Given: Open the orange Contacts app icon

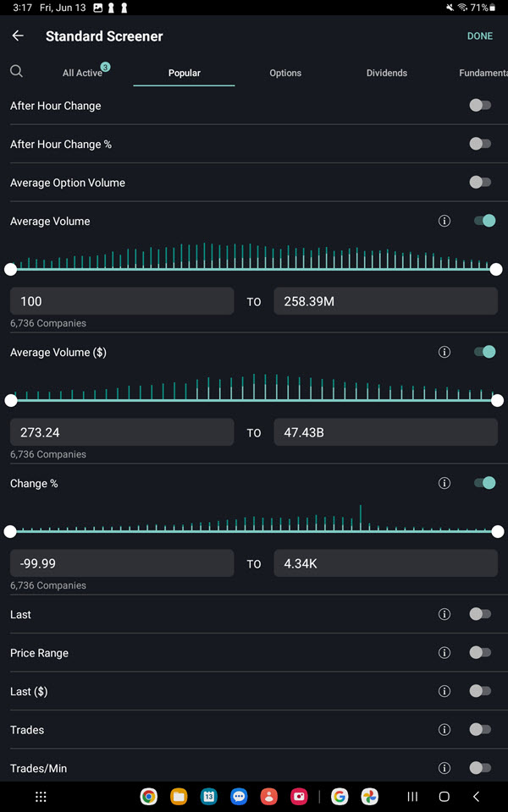Looking at the screenshot, I should 269,797.
